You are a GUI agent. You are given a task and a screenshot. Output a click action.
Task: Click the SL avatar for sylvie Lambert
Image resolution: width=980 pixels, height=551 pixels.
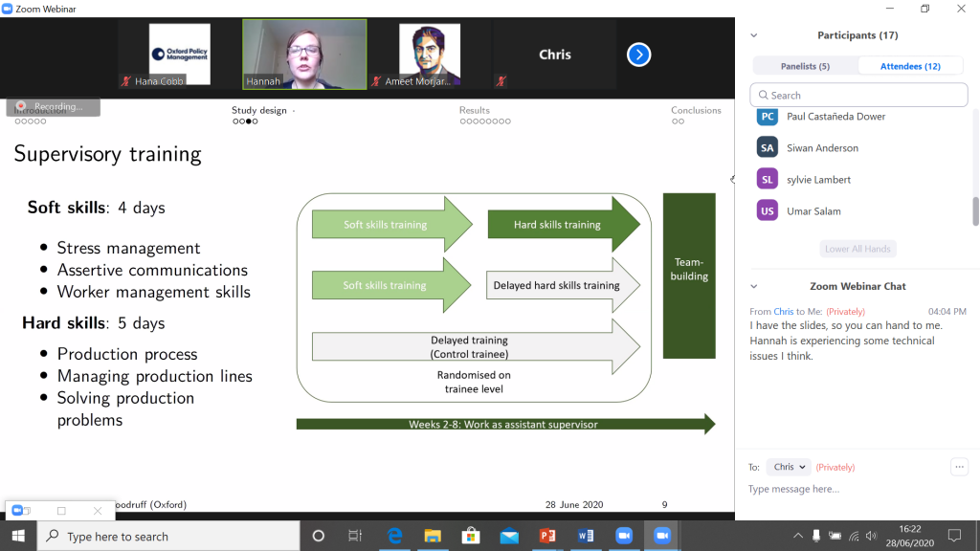tap(767, 179)
